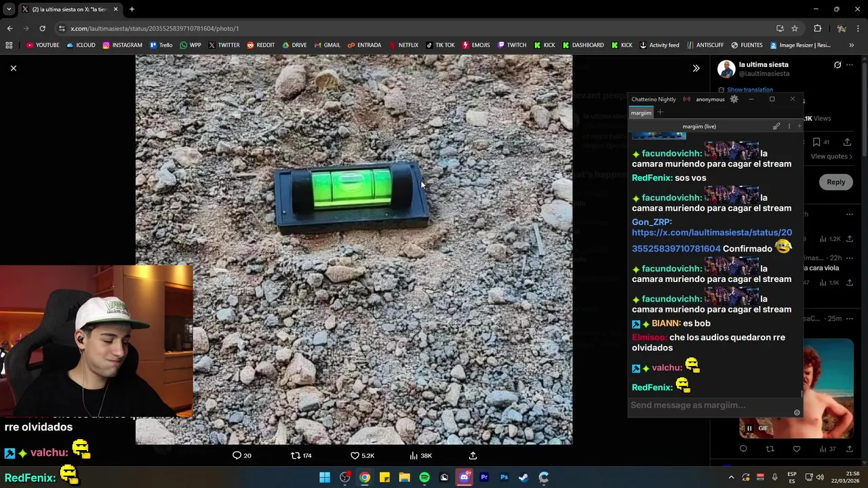Open moderation mode sword icon
The image size is (868, 488).
776,126
